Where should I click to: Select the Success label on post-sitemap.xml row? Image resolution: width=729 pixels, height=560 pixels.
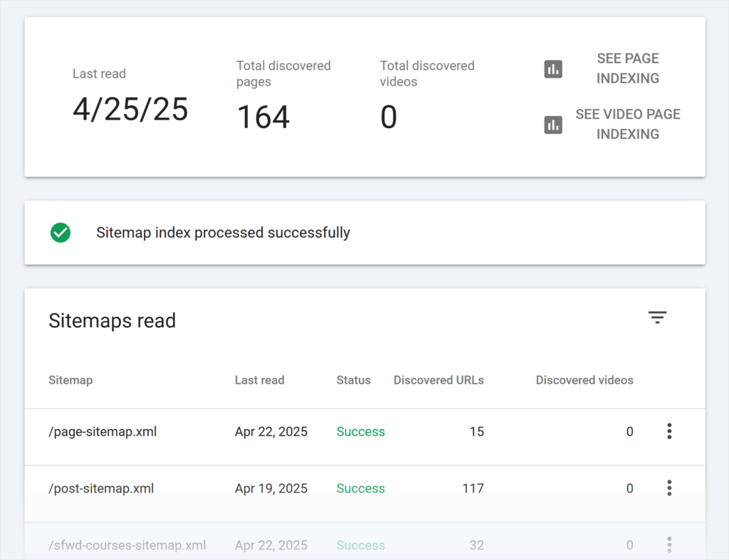click(x=360, y=488)
